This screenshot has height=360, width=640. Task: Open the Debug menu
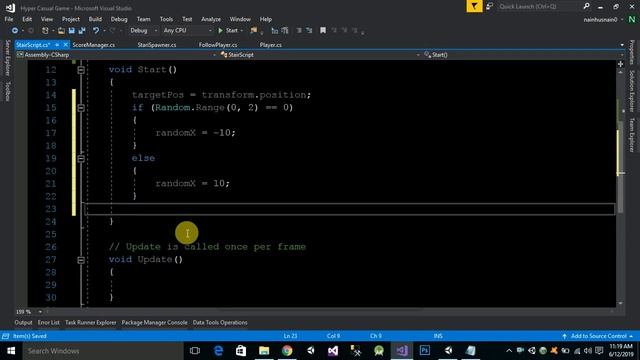coord(119,19)
